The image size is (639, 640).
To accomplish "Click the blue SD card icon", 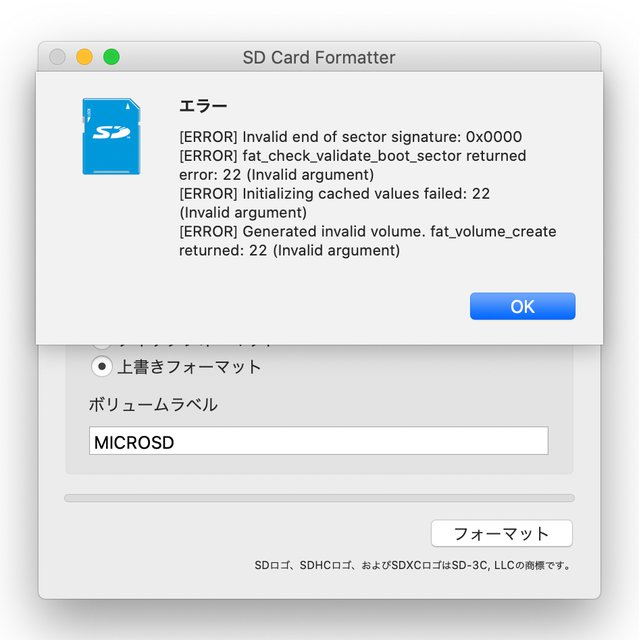I will [111, 136].
